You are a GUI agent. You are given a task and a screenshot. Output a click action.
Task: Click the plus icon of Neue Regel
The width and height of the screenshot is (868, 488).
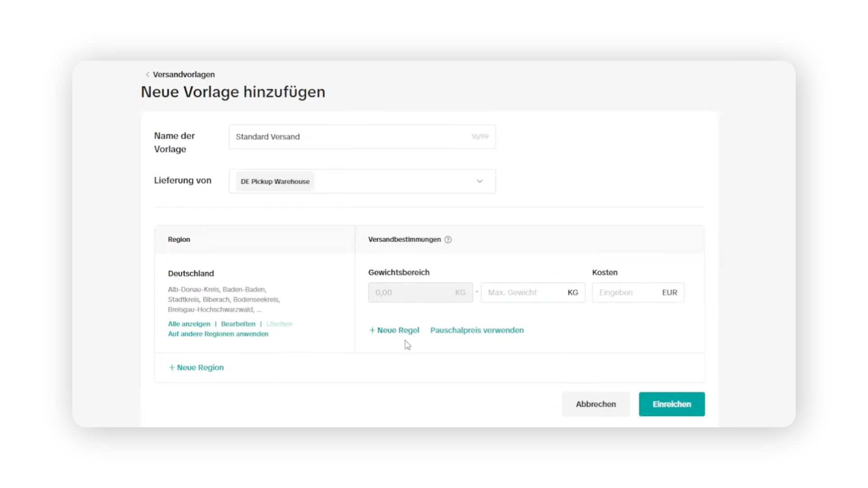pos(372,330)
